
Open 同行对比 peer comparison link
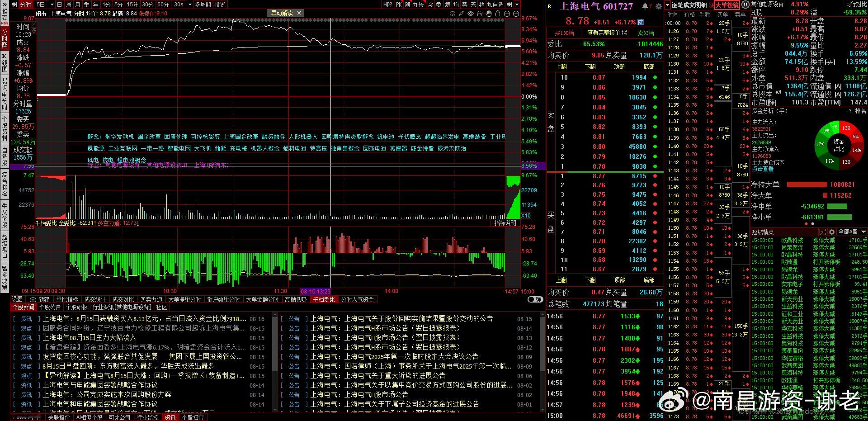tap(856, 4)
